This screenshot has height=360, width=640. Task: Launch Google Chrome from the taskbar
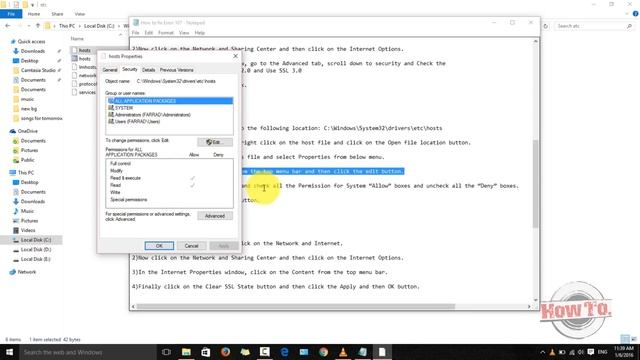pyautogui.click(x=324, y=352)
